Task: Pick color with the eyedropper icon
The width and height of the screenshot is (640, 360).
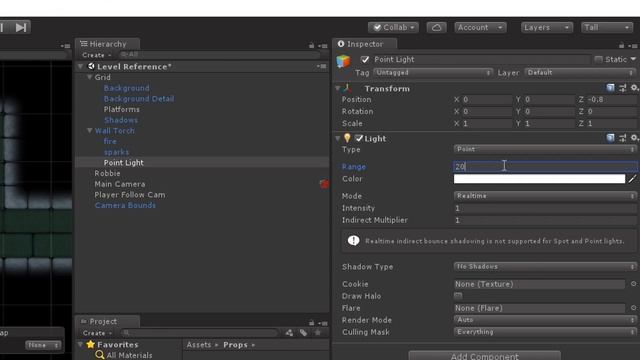Action: (x=632, y=179)
